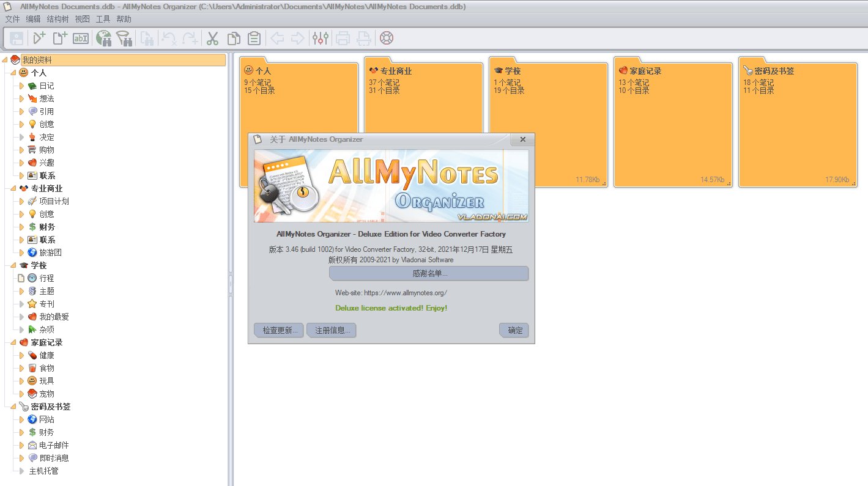868x486 pixels.
Task: Click the Print Preview toolbar icon
Action: tap(364, 39)
